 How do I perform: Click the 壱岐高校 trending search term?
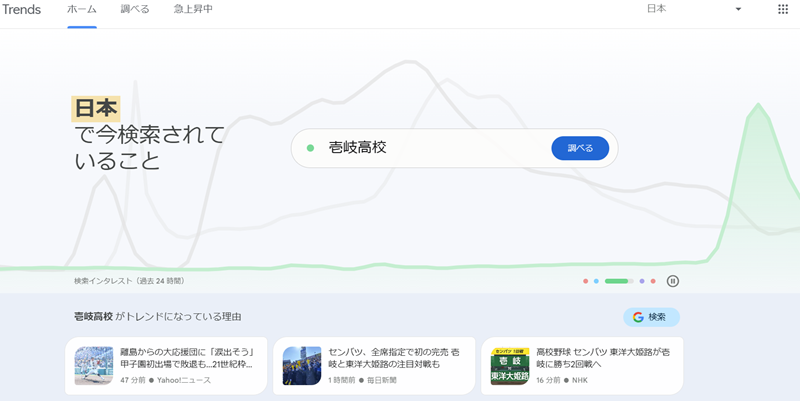[357, 148]
